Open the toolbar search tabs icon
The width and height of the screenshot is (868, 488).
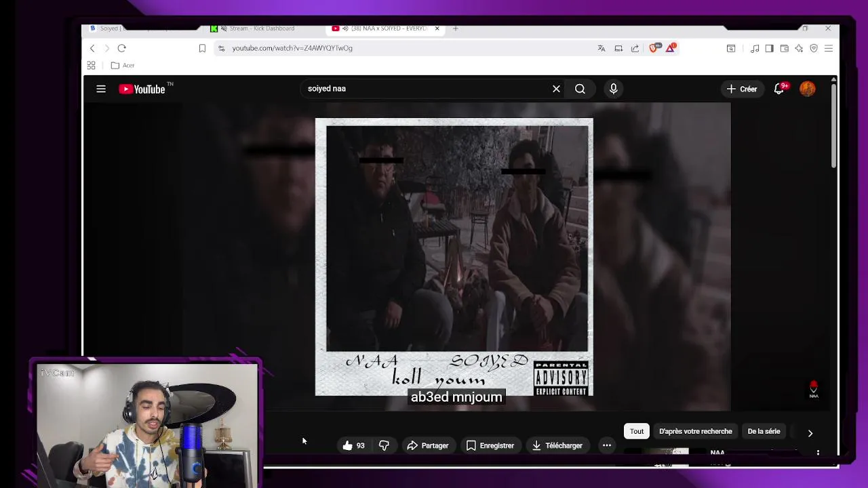(x=731, y=48)
